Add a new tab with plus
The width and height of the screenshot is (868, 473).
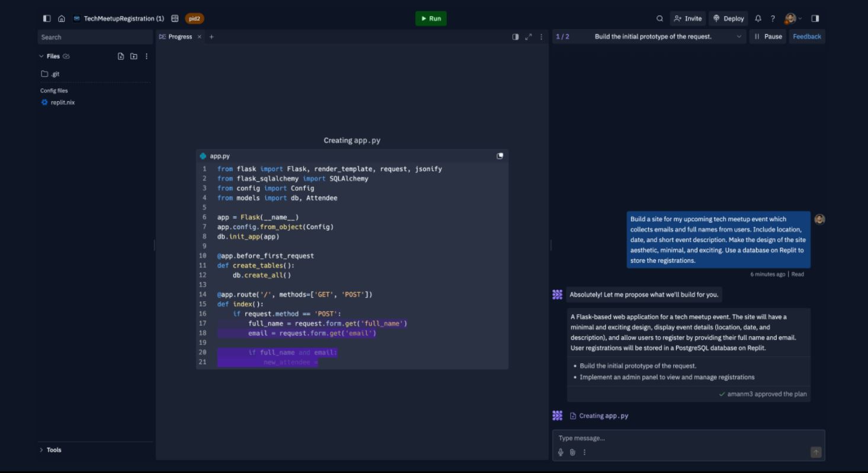tap(212, 37)
